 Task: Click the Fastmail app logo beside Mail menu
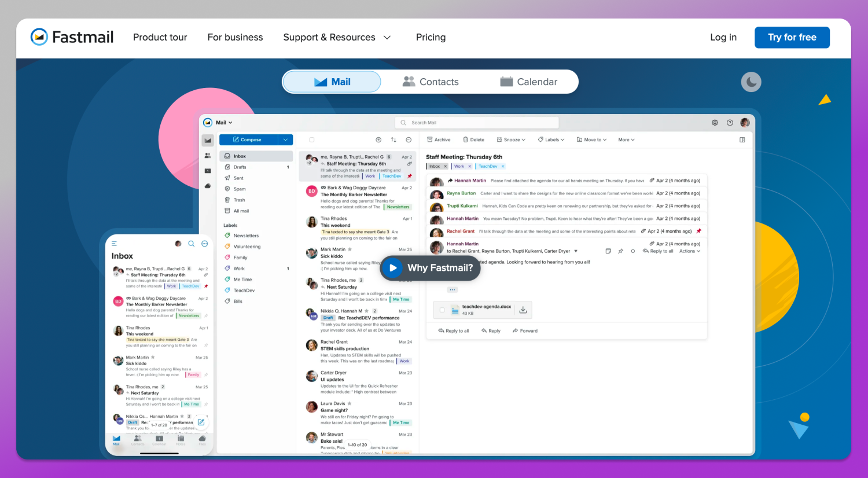(x=208, y=122)
